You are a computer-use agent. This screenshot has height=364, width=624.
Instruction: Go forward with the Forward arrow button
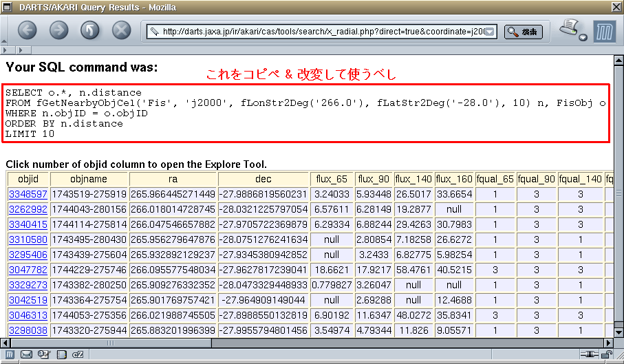(58, 30)
